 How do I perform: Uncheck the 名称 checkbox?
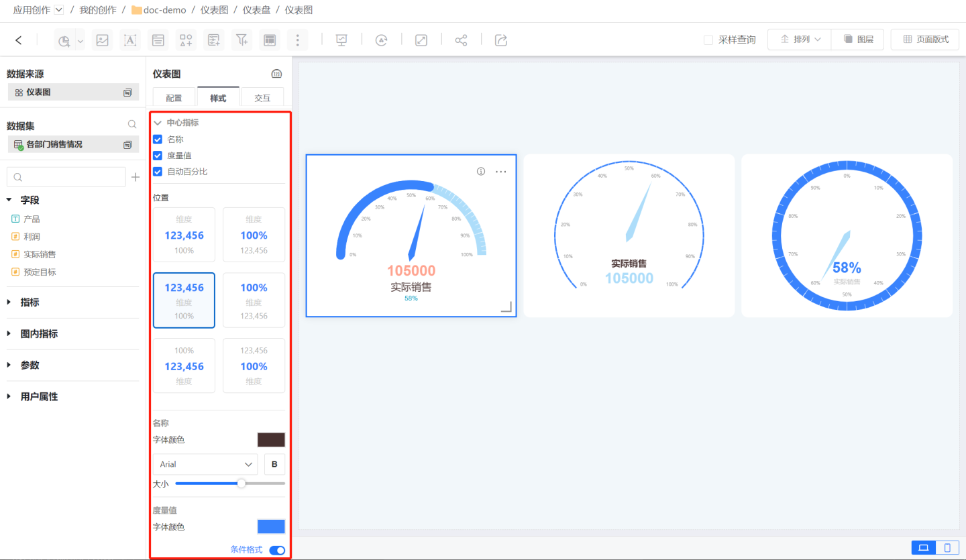(x=158, y=139)
